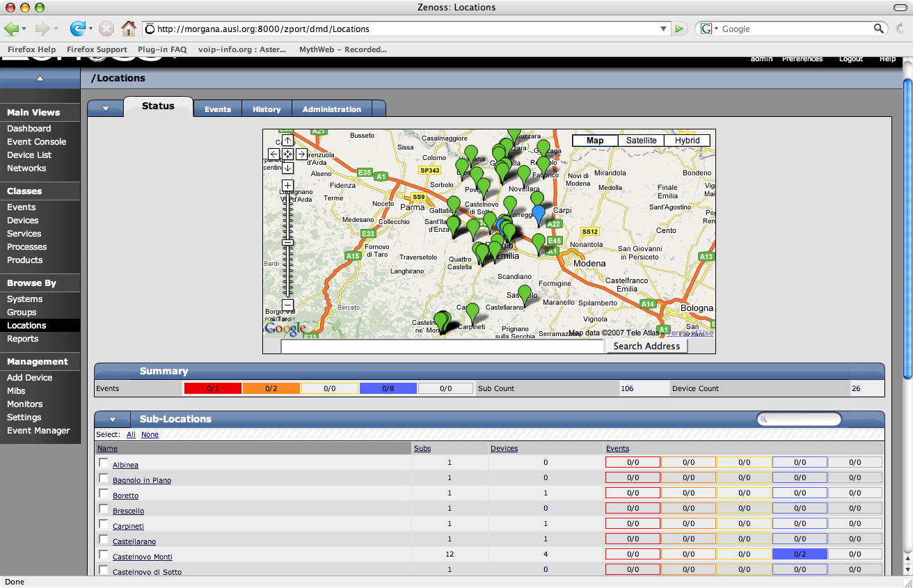Select the Status tab
Screen dimensions: 913x588
tap(158, 106)
